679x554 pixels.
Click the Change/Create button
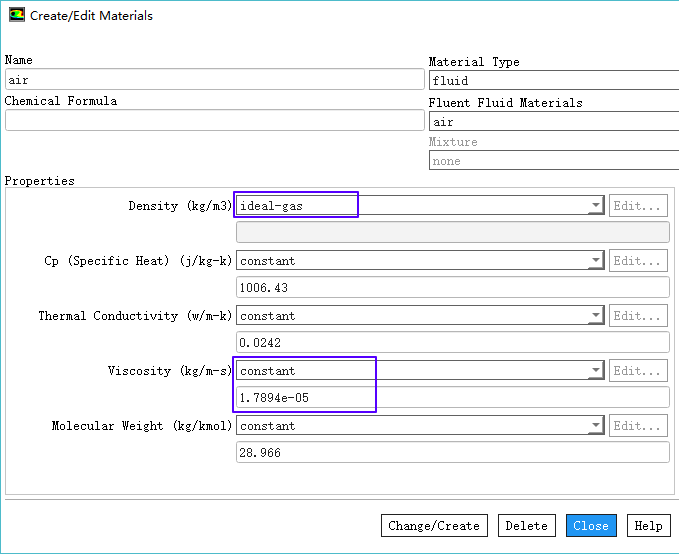(x=433, y=526)
